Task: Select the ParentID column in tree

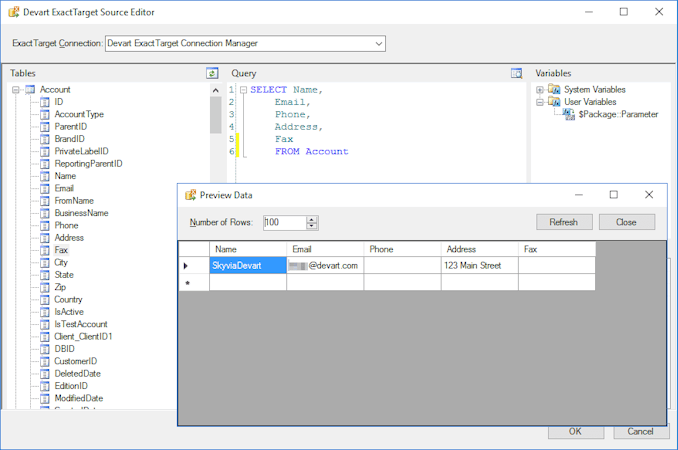Action: pyautogui.click(x=70, y=127)
